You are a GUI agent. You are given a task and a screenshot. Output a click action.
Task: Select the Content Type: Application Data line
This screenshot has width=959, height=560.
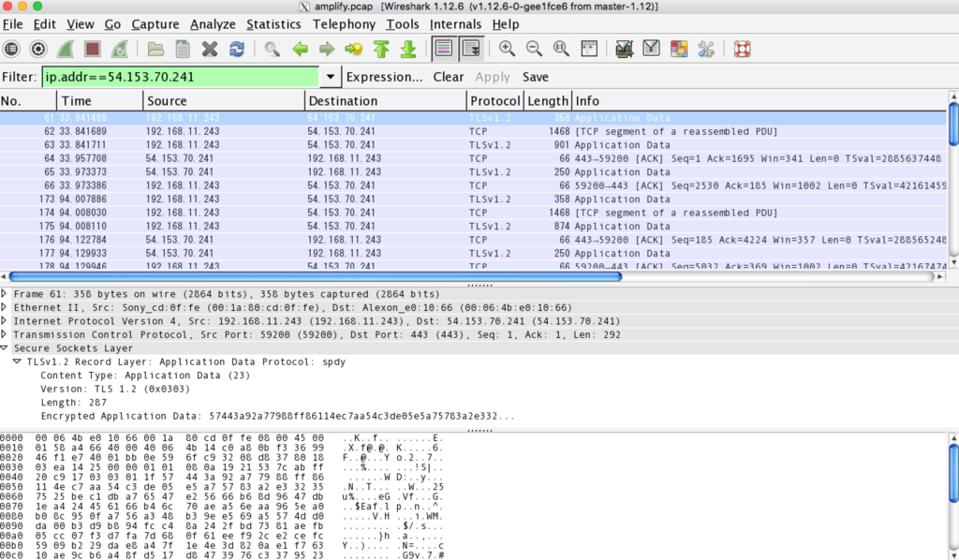145,376
